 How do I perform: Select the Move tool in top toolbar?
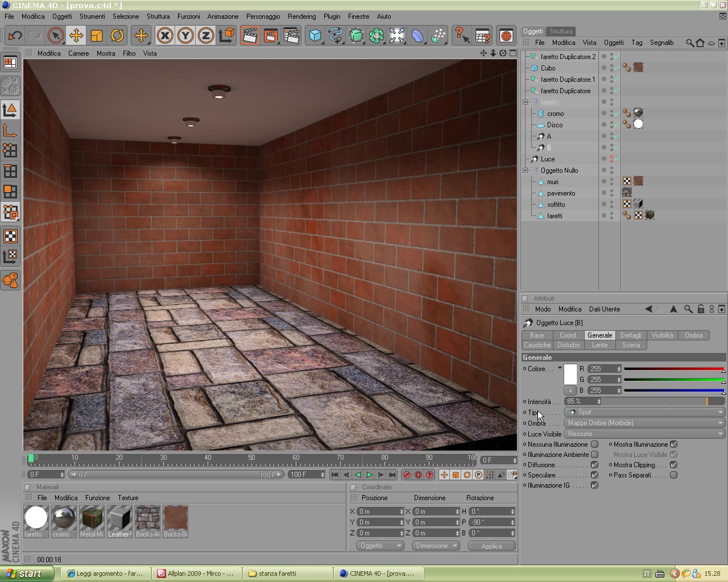click(76, 35)
